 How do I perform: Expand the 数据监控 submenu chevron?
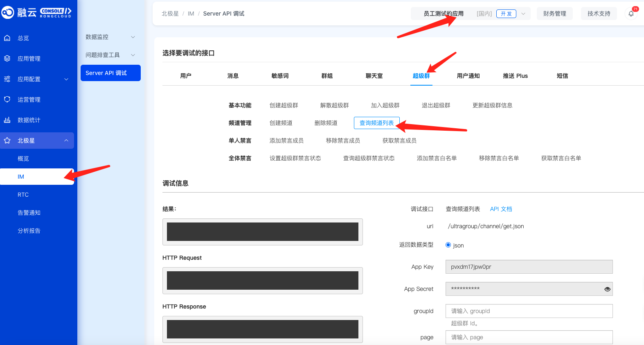pyautogui.click(x=133, y=37)
